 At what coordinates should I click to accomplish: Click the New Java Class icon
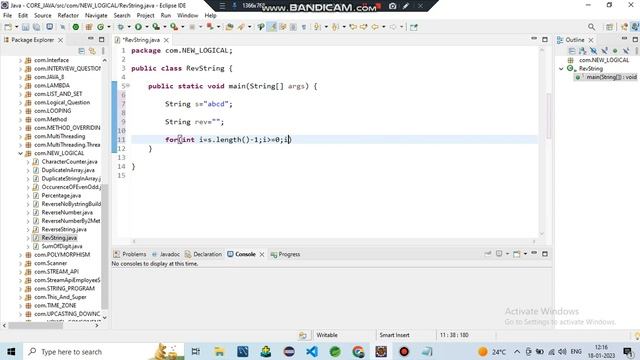100,27
